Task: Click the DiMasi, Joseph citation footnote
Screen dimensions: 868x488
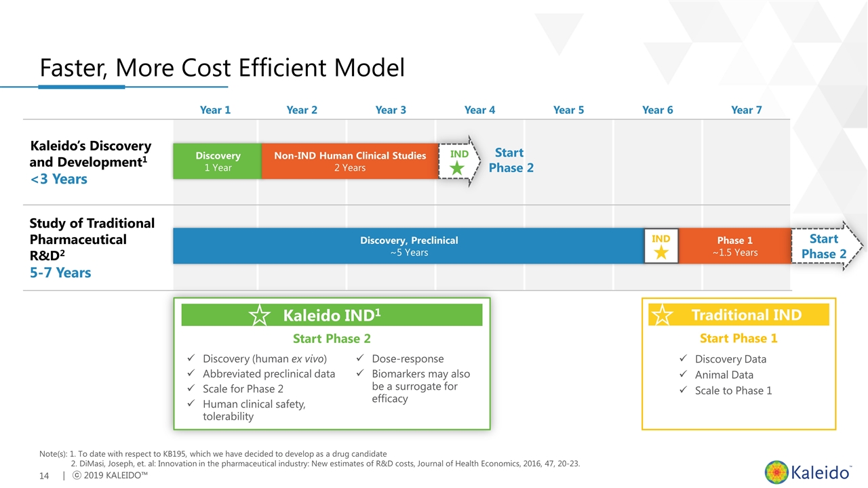Action: click(325, 464)
